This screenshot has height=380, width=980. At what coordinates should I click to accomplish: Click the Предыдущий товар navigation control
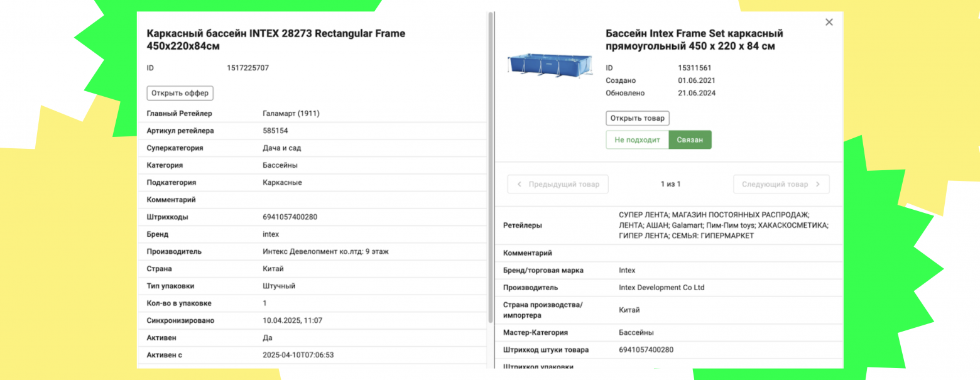pyautogui.click(x=557, y=184)
